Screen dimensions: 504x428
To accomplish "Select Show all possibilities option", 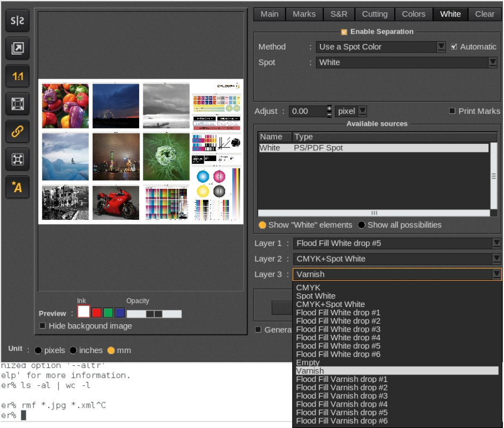I will (361, 225).
